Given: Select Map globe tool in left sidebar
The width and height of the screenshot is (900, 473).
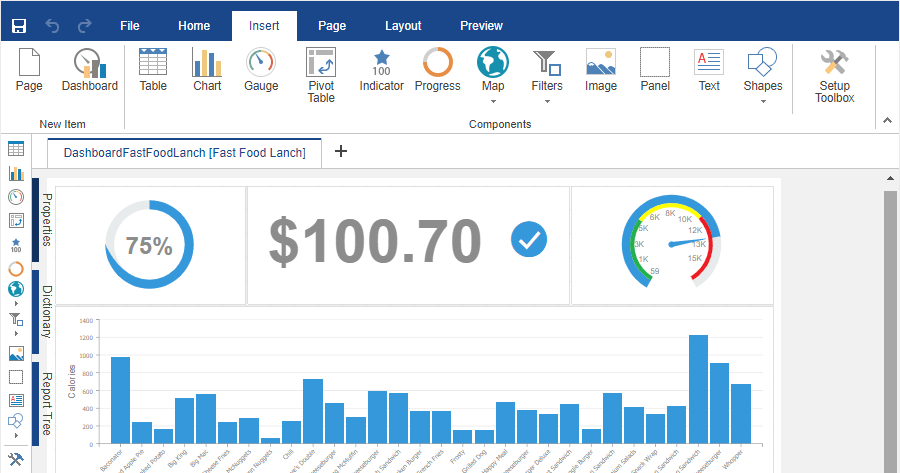Looking at the screenshot, I should [x=16, y=289].
